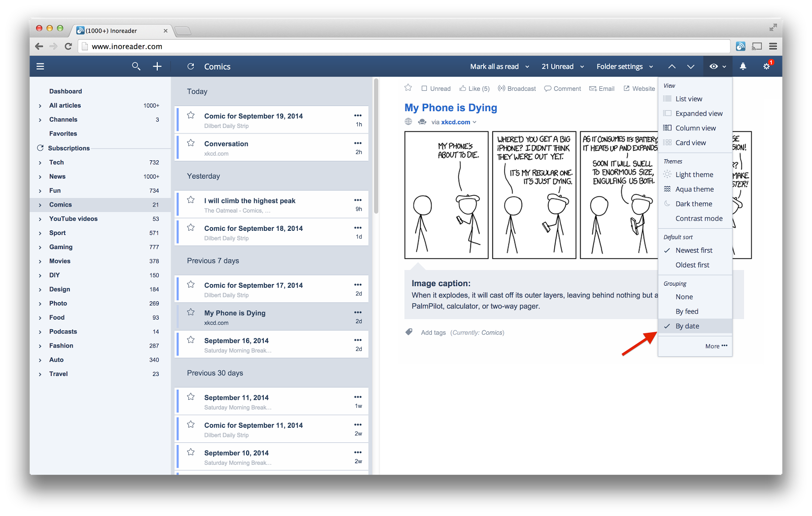The width and height of the screenshot is (812, 516).
Task: Open the Dashboard link in sidebar
Action: (x=65, y=91)
